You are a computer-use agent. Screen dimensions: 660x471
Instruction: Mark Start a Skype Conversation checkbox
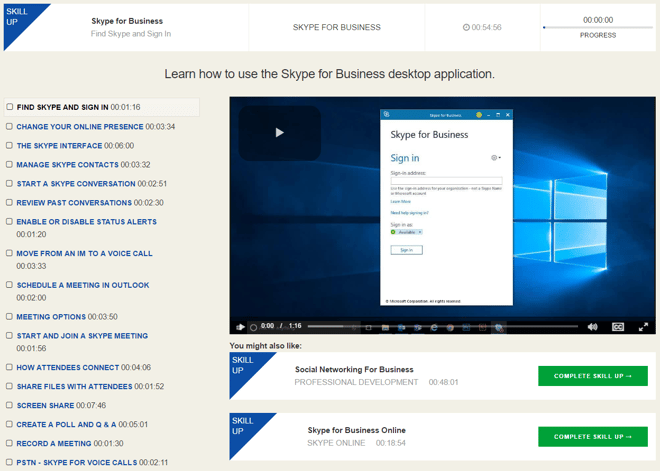coord(9,183)
